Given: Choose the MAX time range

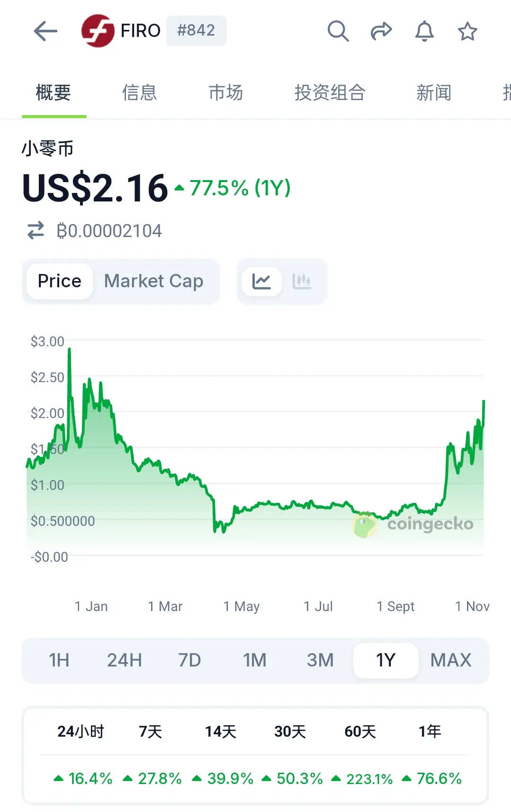Looking at the screenshot, I should (x=451, y=660).
